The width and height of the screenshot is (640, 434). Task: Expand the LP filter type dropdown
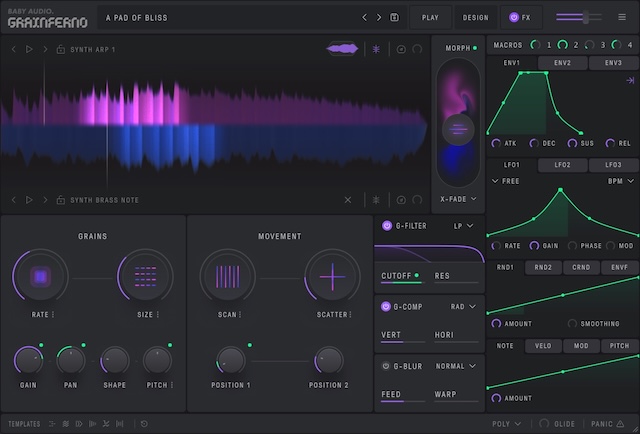(465, 226)
